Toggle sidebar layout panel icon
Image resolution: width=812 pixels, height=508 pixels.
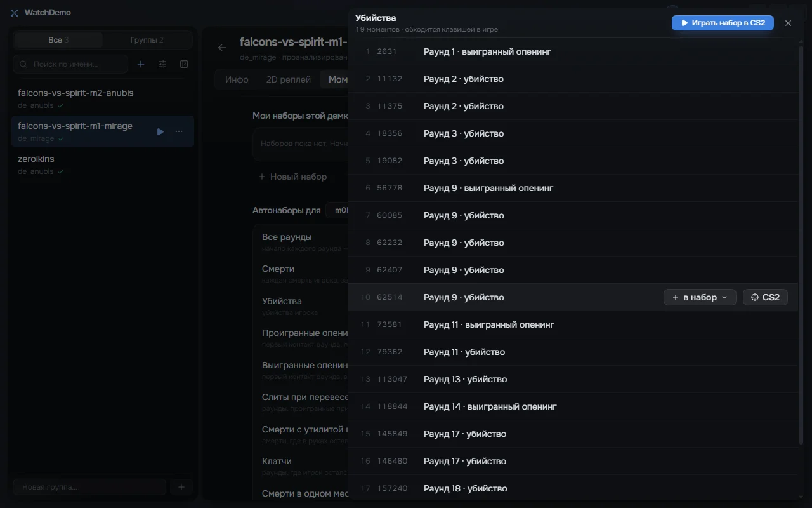[x=184, y=64]
